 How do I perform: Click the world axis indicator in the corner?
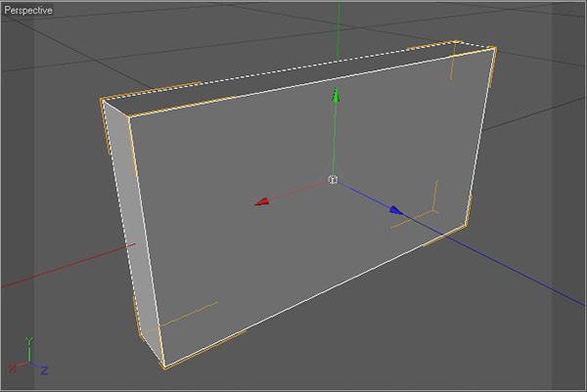click(29, 358)
